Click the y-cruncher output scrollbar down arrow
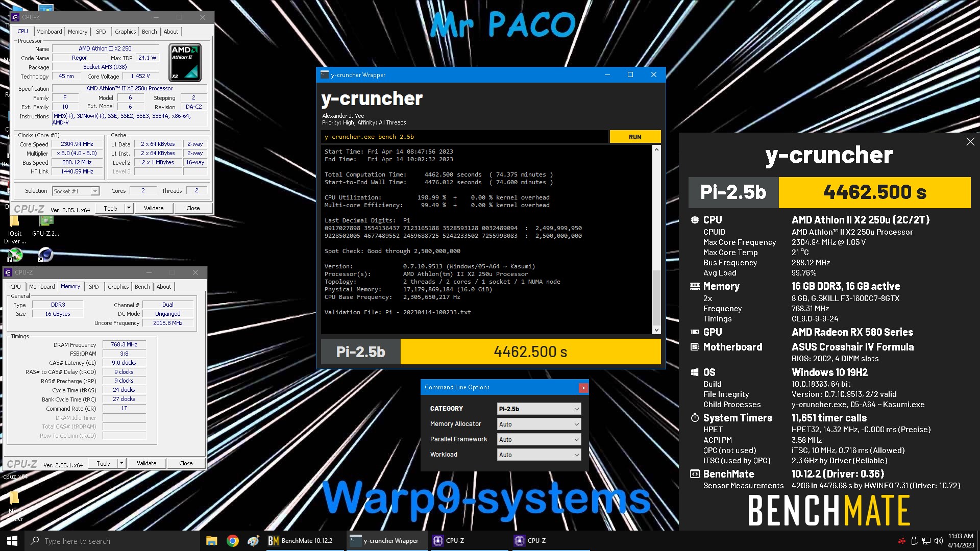This screenshot has height=551, width=980. (x=656, y=330)
